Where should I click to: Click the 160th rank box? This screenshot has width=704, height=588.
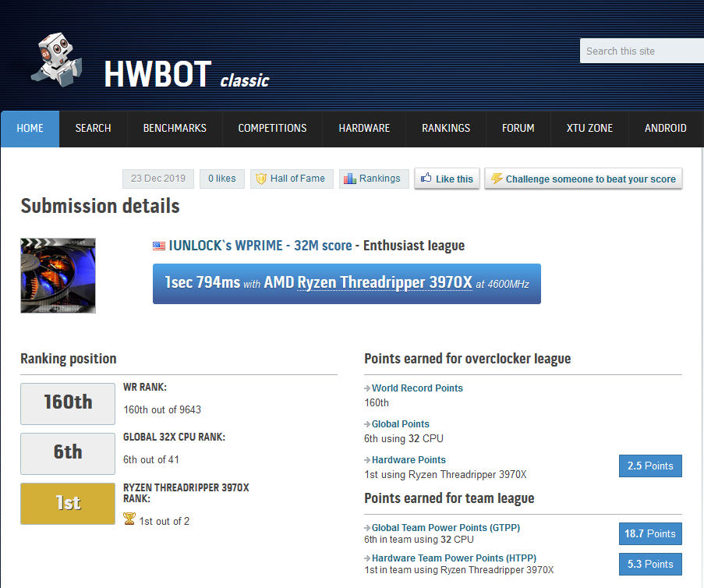68,403
